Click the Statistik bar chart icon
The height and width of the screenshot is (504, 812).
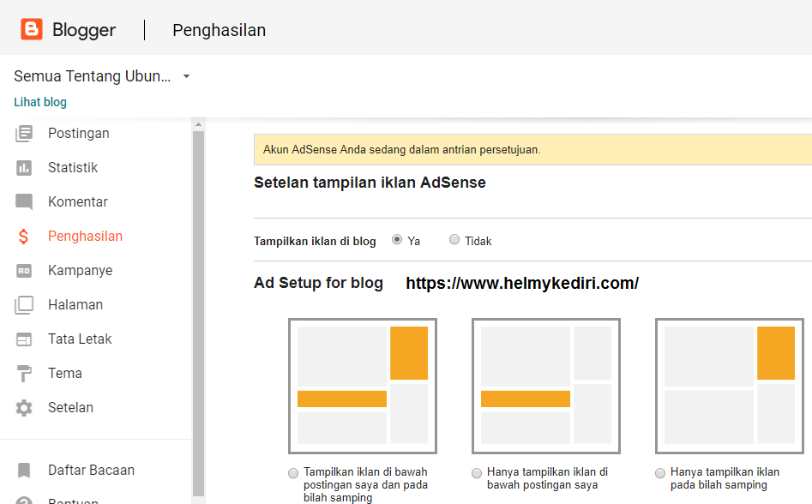[x=24, y=168]
